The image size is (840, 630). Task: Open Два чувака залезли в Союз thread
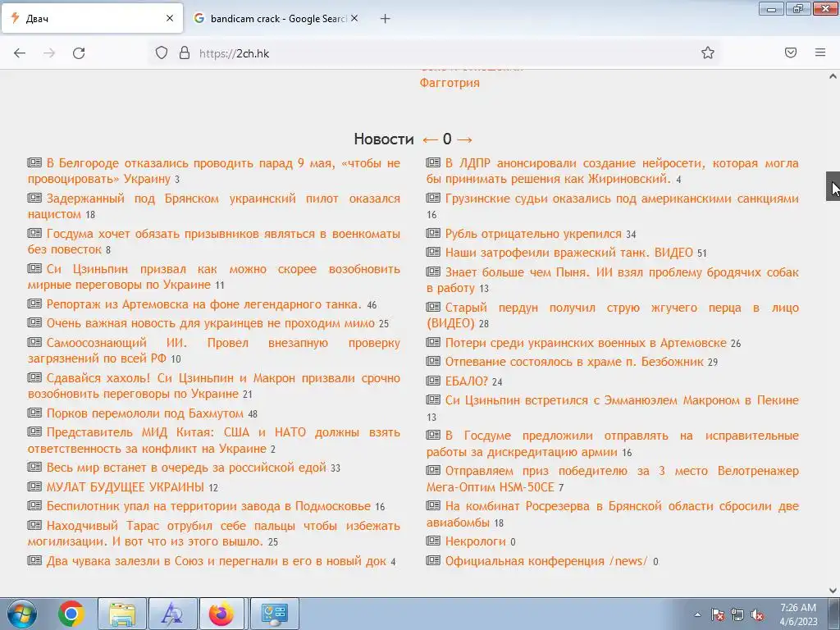click(x=217, y=561)
